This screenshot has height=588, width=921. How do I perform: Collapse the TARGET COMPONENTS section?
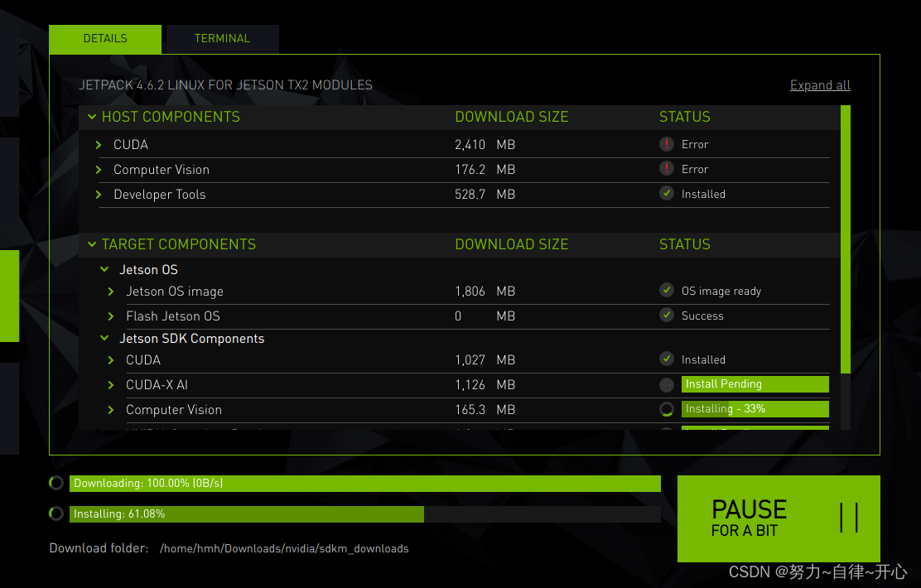92,244
